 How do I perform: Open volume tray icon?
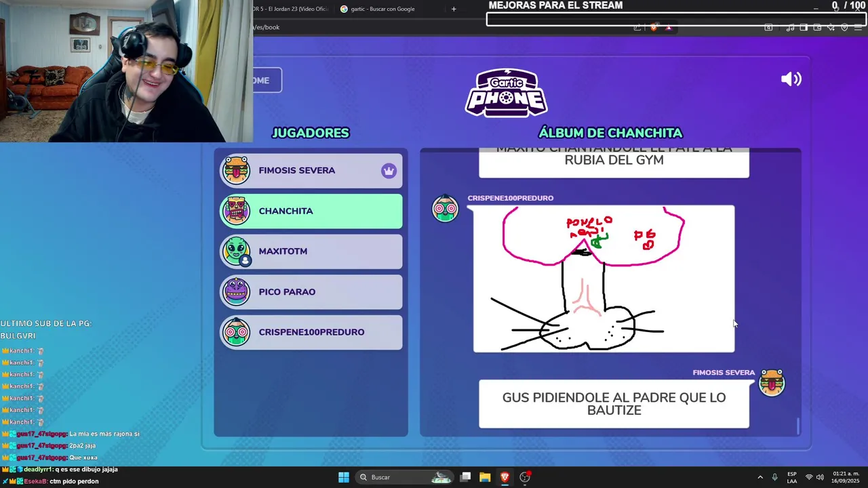coord(820,477)
